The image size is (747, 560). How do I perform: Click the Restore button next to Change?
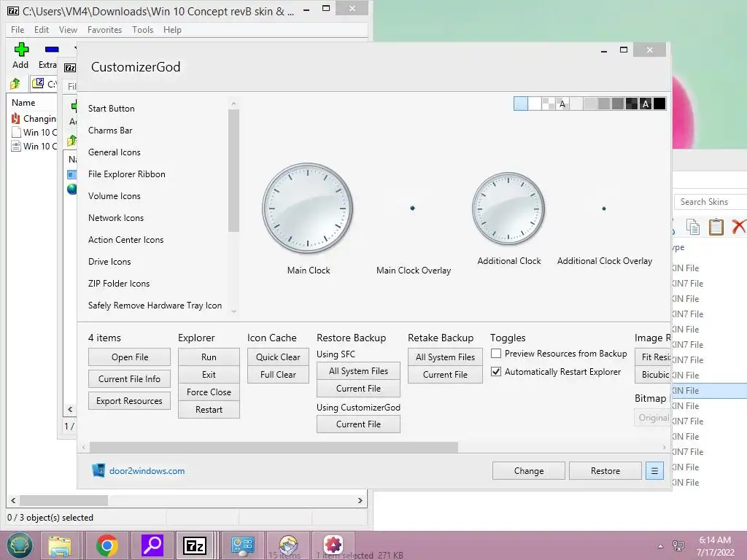605,471
